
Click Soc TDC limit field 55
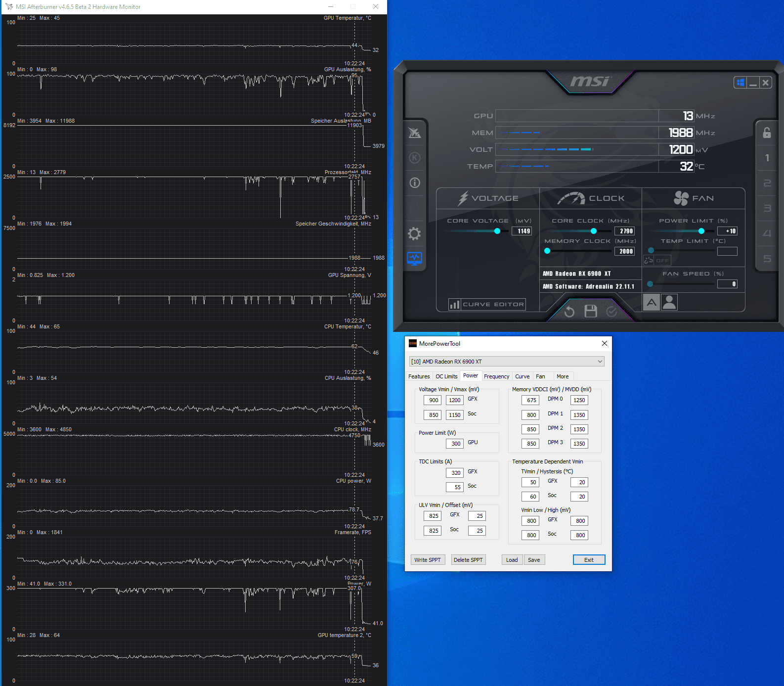[455, 487]
